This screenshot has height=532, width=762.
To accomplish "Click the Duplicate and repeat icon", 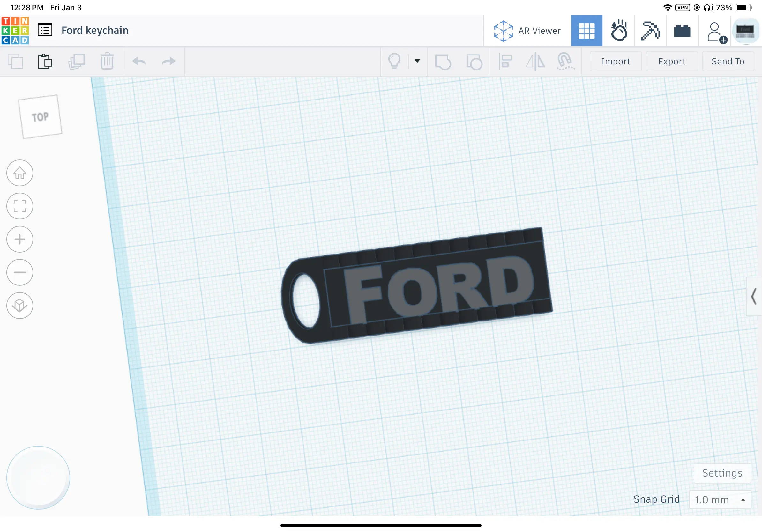I will [x=77, y=61].
